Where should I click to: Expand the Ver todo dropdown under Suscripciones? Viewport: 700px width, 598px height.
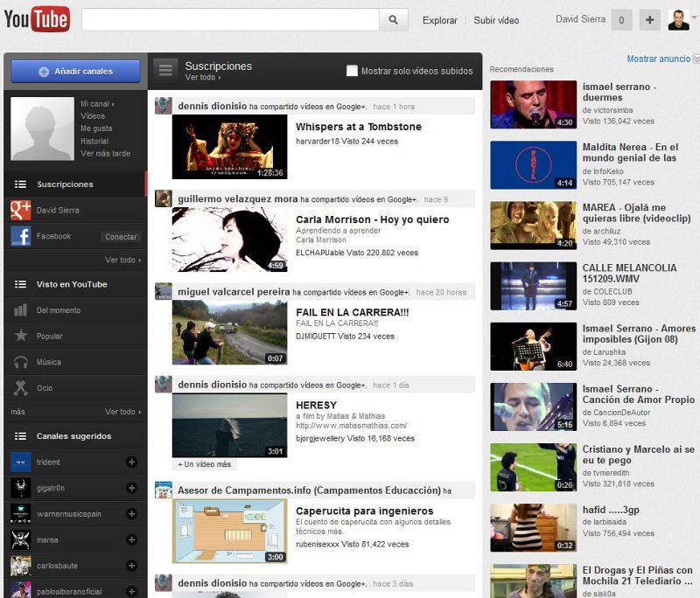click(202, 78)
